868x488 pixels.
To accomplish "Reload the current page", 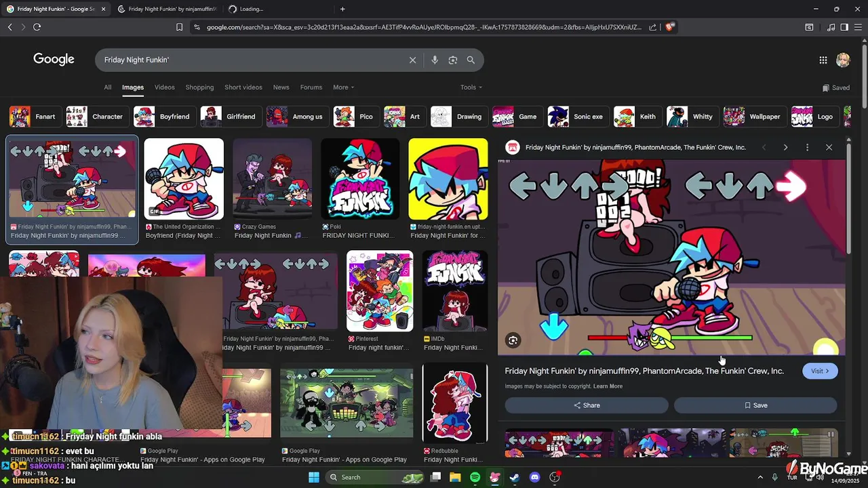I will [37, 27].
